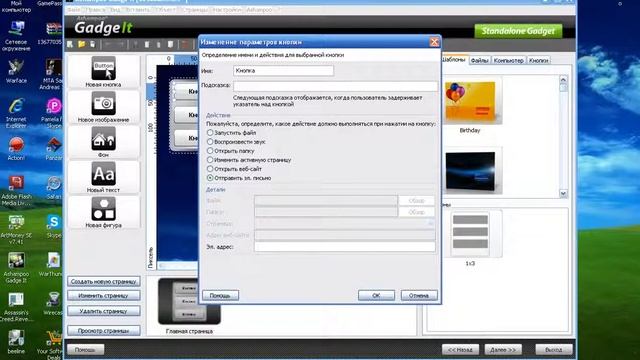Add new text with Новый текст
The height and width of the screenshot is (360, 640).
103,177
